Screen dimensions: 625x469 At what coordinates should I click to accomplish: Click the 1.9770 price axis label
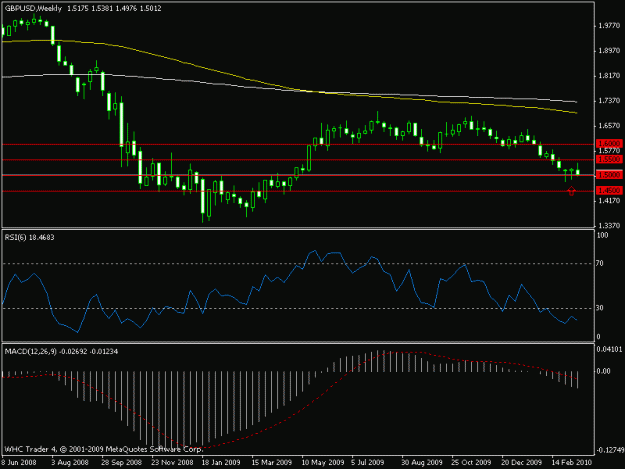click(x=609, y=26)
